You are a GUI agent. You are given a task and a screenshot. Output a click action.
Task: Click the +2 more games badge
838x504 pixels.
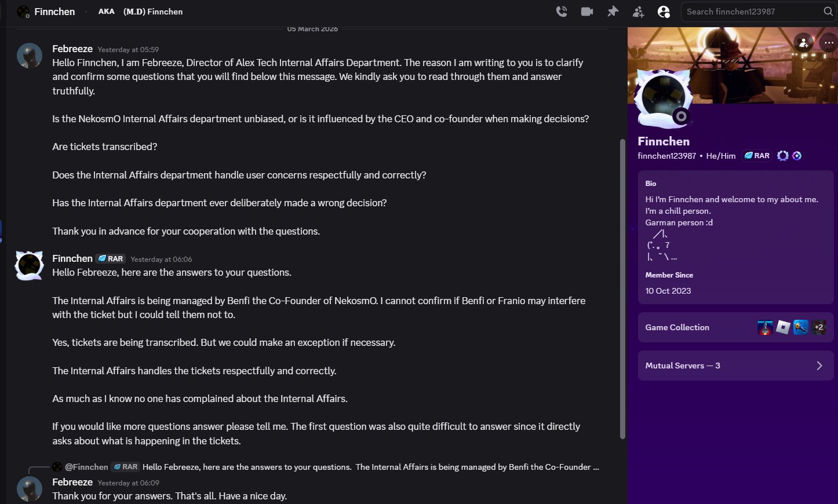tap(818, 327)
